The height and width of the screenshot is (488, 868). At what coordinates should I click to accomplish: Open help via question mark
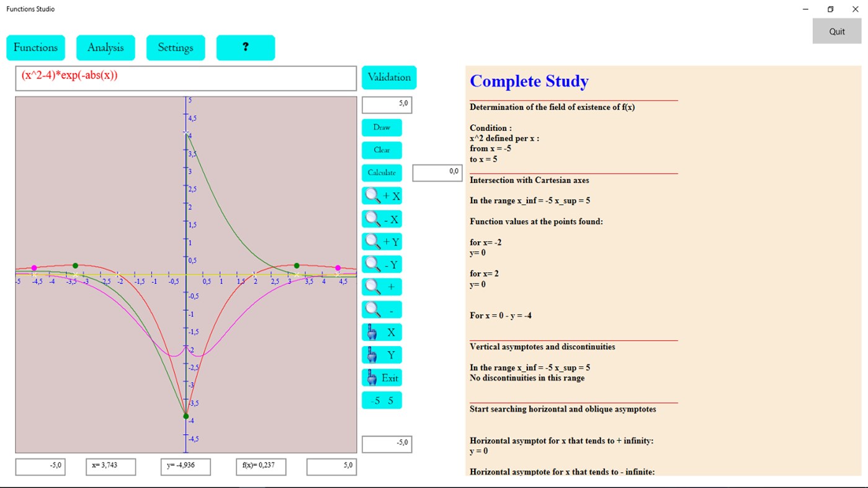(246, 47)
